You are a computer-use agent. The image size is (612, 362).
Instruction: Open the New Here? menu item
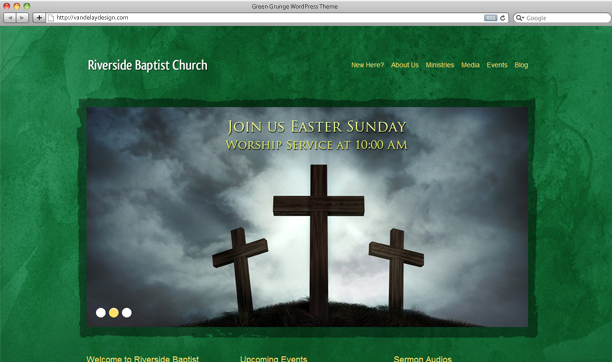[367, 65]
